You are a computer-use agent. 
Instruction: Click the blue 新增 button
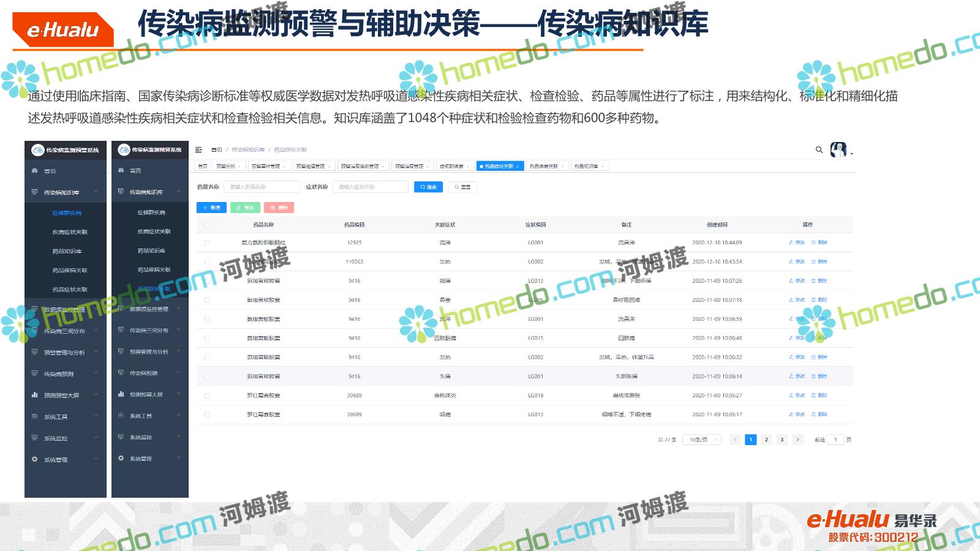click(211, 208)
